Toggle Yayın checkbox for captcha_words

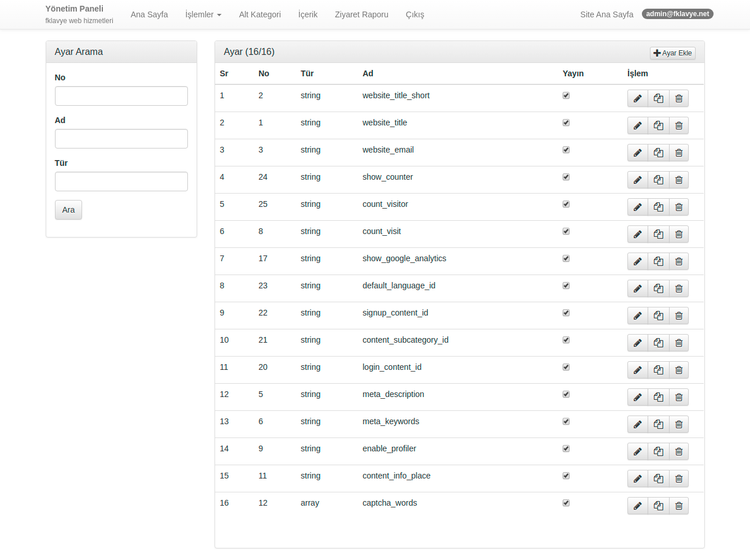(566, 503)
